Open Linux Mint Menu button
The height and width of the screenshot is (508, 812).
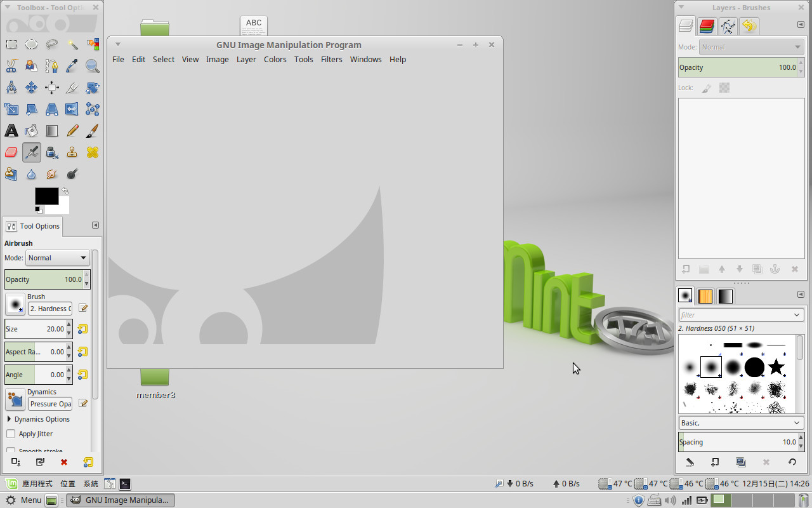23,500
